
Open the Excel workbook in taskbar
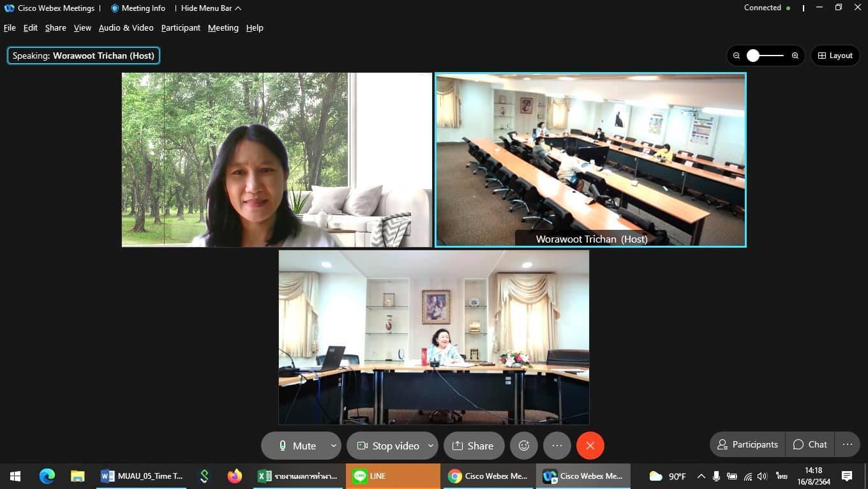(298, 476)
